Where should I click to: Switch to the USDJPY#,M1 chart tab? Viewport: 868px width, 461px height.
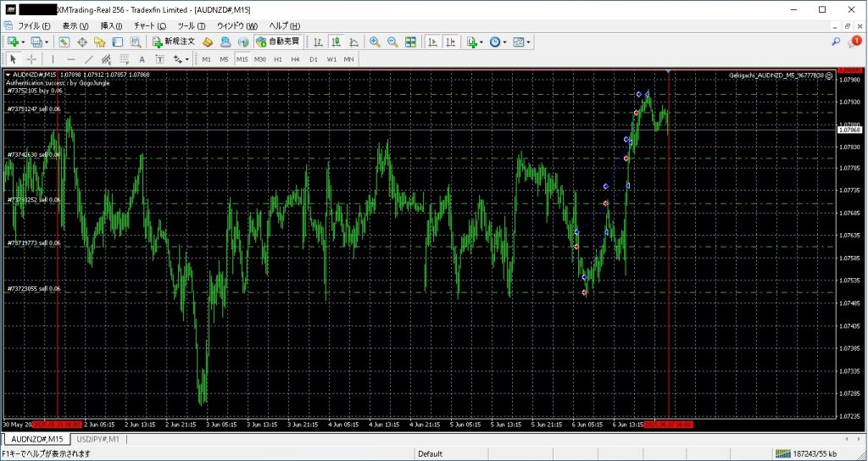point(97,439)
